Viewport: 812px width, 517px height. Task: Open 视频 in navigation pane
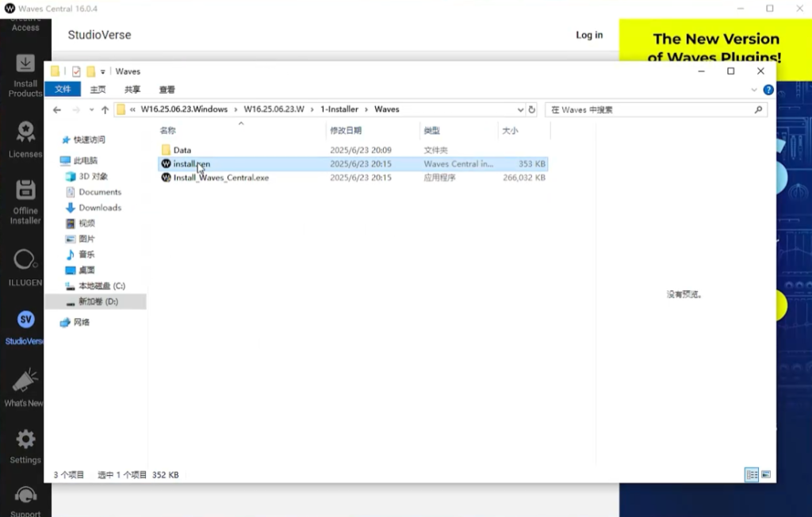[x=86, y=224]
